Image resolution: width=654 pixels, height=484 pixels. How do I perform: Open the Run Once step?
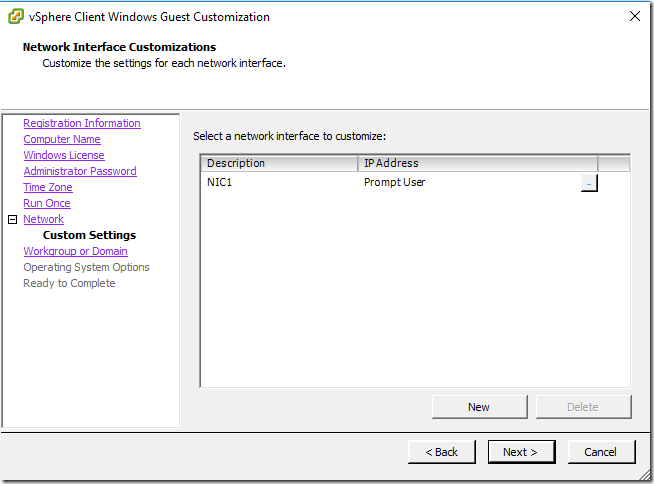(x=47, y=203)
